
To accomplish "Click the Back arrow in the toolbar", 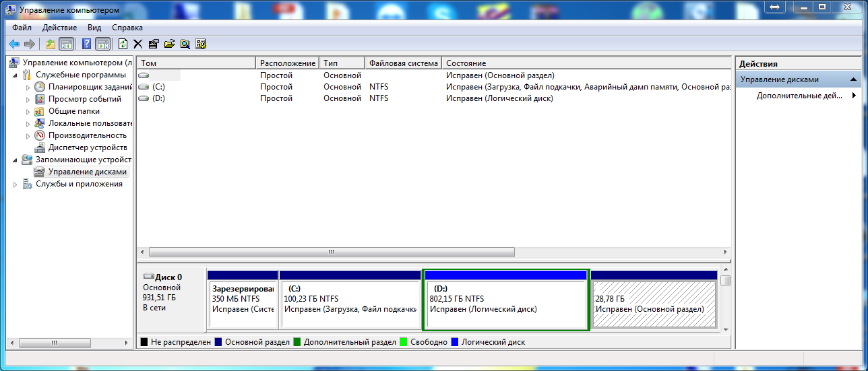I will coord(14,44).
